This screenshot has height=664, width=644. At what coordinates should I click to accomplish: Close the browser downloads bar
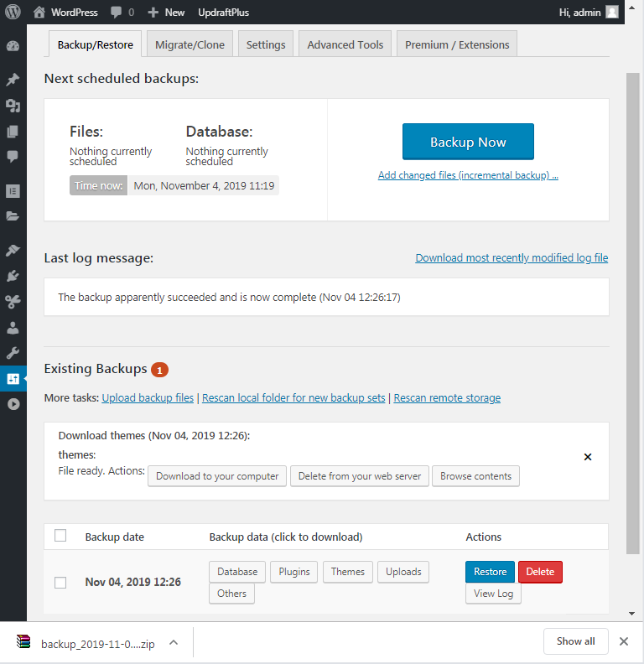[x=624, y=641]
